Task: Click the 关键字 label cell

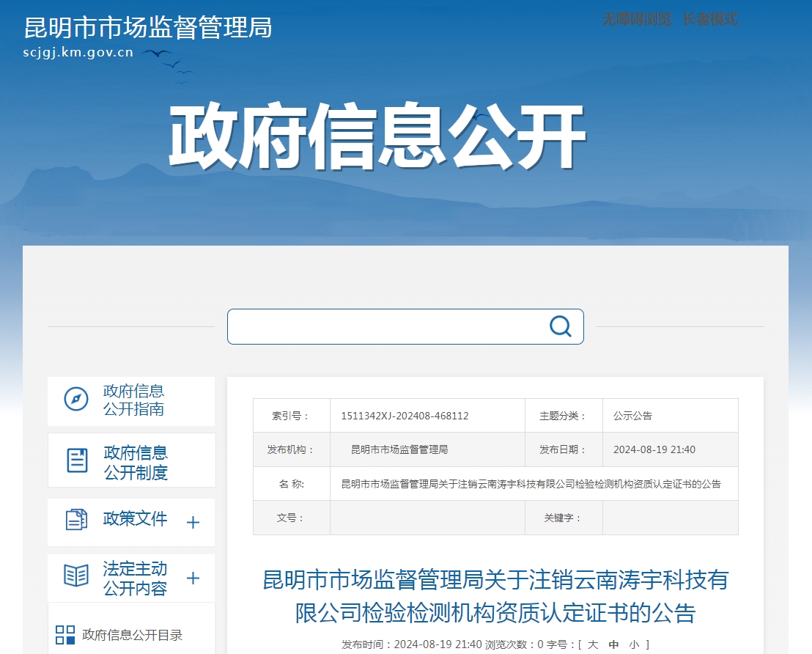Action: (x=564, y=518)
